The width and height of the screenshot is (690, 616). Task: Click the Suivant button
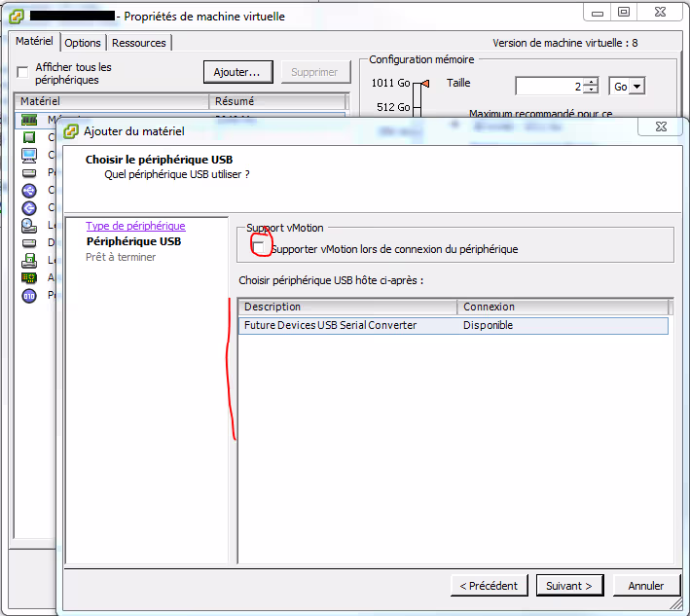point(569,586)
